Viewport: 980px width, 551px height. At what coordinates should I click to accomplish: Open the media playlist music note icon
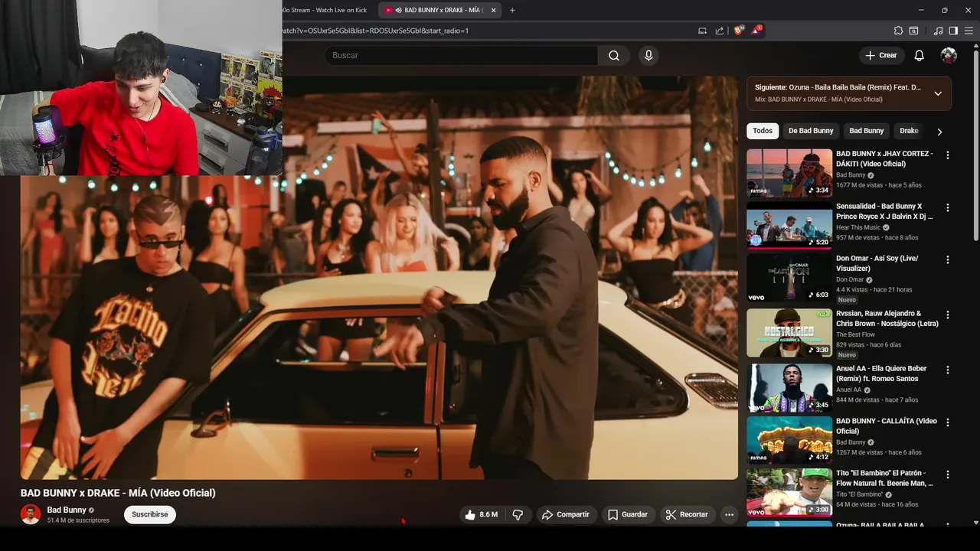tap(938, 31)
